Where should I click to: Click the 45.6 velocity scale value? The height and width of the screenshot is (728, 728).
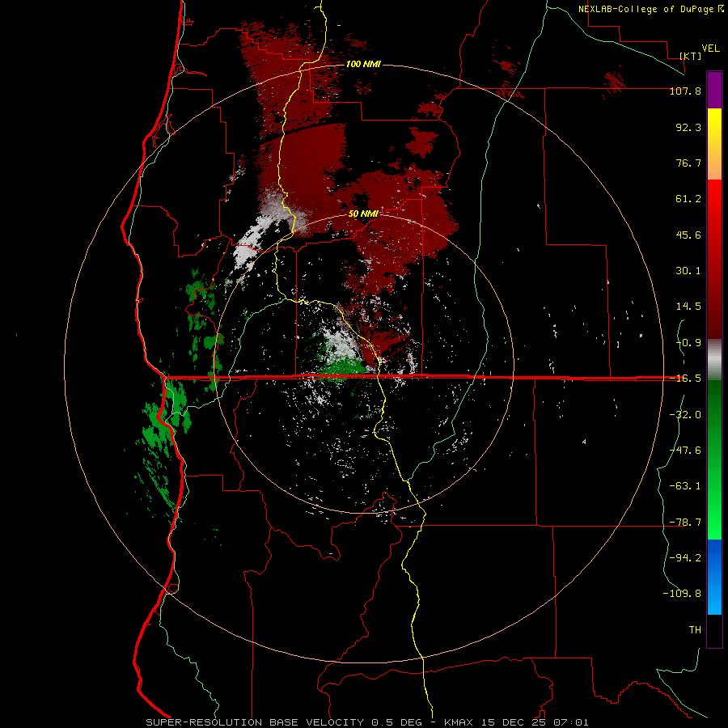tap(688, 235)
